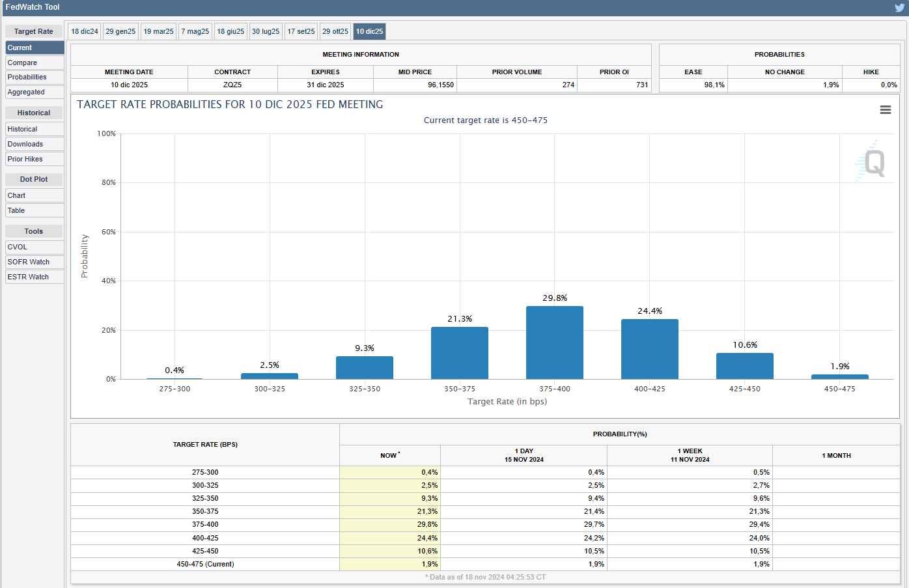Select Probabilities in the sidebar
The width and height of the screenshot is (909, 588).
point(35,77)
